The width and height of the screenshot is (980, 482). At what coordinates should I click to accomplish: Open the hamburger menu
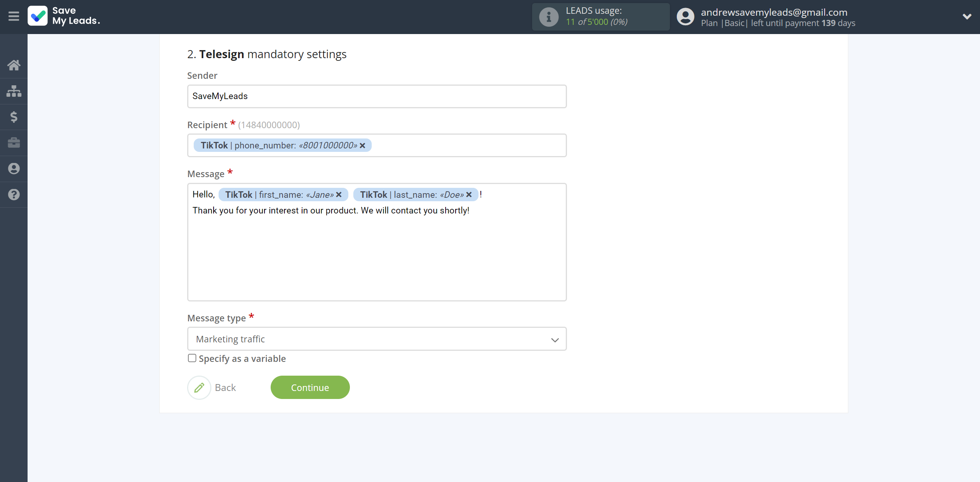pyautogui.click(x=14, y=16)
